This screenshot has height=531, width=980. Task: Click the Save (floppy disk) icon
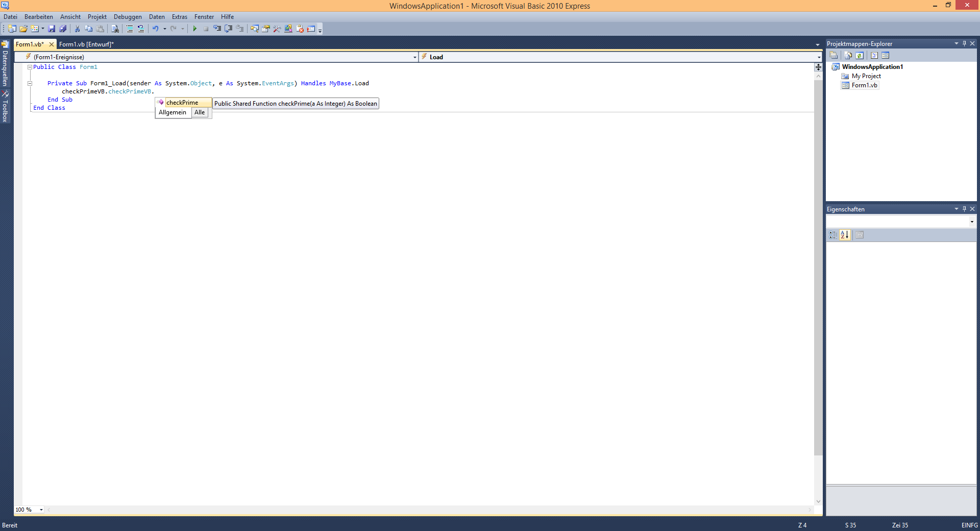click(52, 29)
